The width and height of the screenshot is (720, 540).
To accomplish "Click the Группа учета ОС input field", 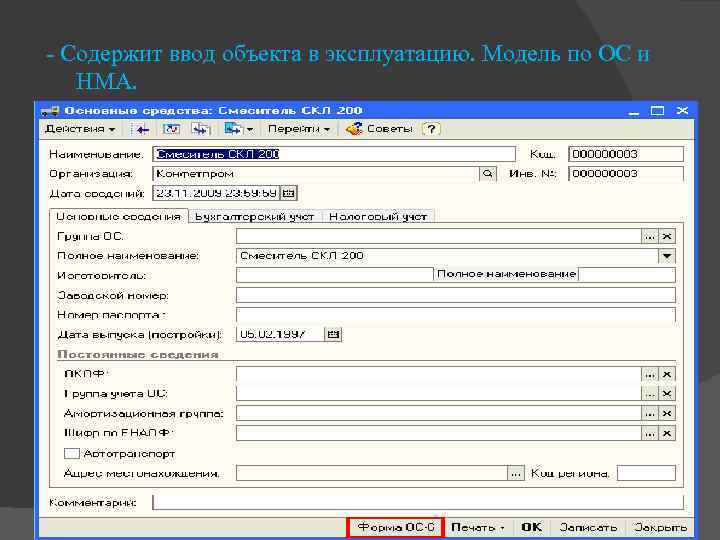I will [x=439, y=394].
